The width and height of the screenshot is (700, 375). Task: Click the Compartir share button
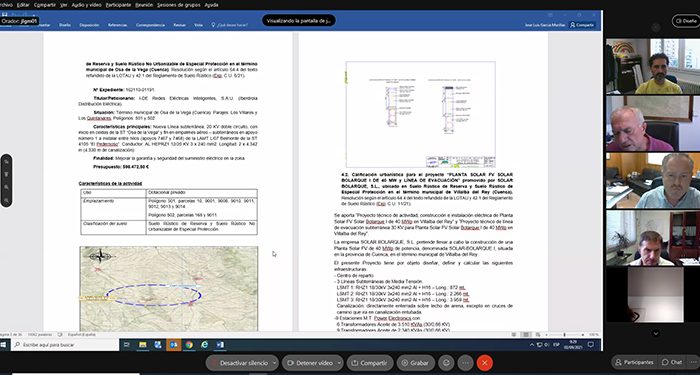pyautogui.click(x=370, y=363)
